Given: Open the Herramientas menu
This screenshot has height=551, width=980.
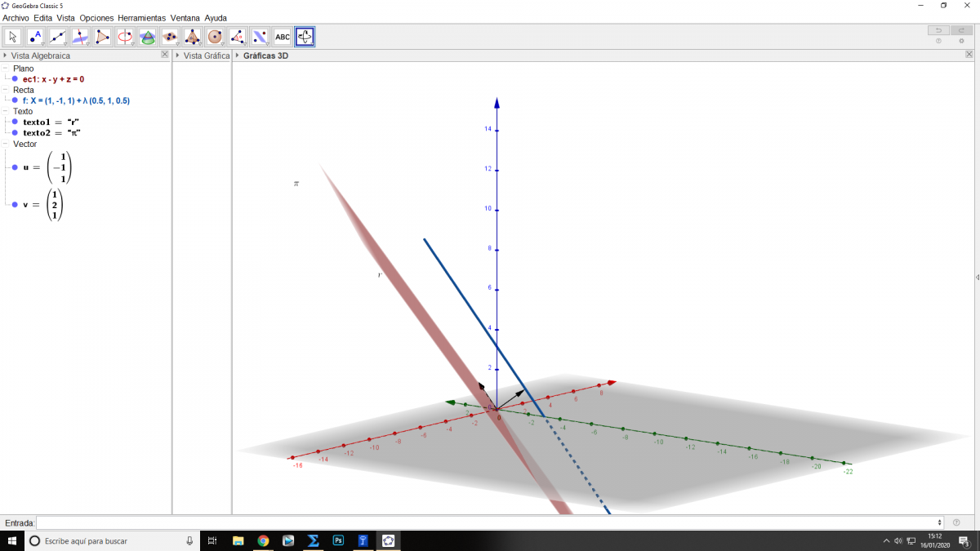Looking at the screenshot, I should (141, 18).
